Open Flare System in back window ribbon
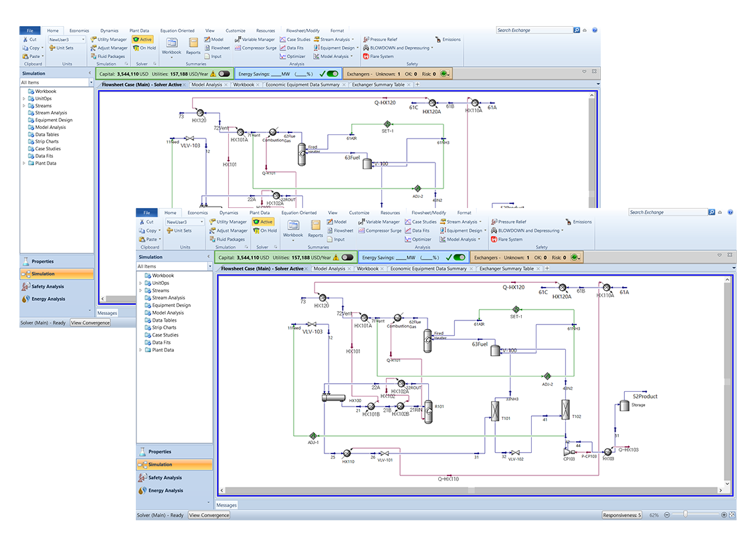The image size is (756, 535). tap(379, 56)
